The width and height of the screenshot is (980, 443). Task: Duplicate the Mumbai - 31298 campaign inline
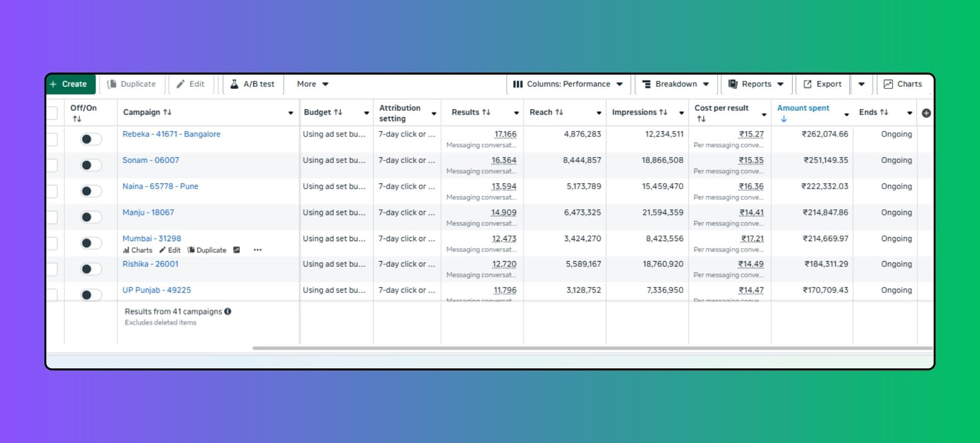click(207, 250)
